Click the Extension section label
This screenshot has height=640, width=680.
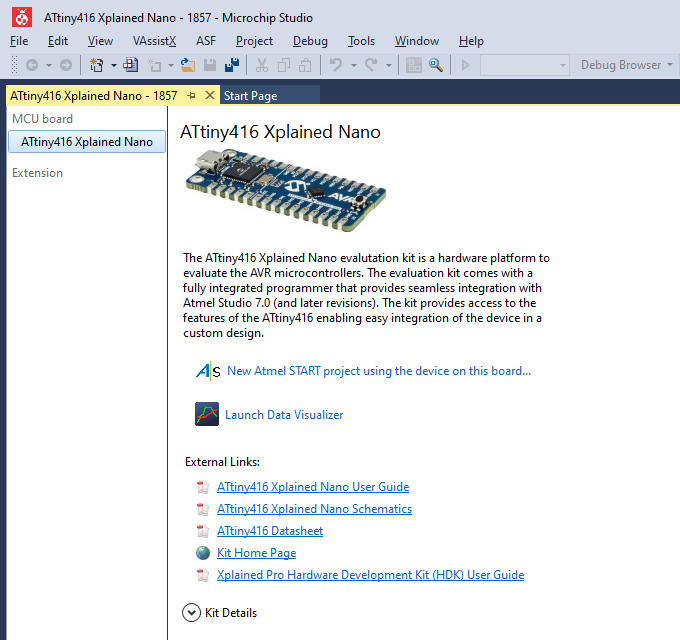coord(37,173)
